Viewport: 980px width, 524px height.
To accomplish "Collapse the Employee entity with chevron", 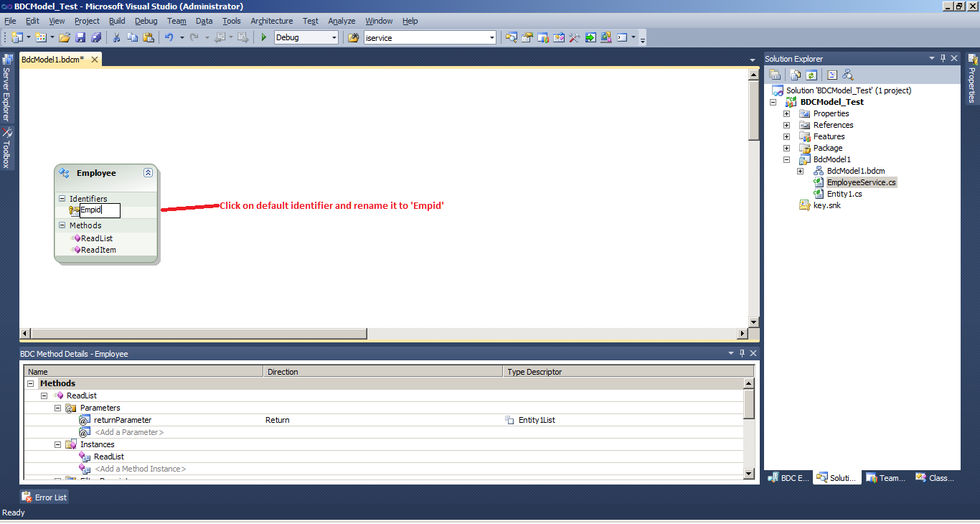I will coord(148,172).
